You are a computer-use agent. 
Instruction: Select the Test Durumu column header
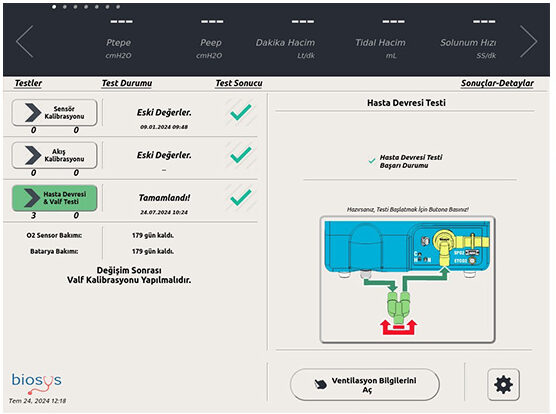127,83
